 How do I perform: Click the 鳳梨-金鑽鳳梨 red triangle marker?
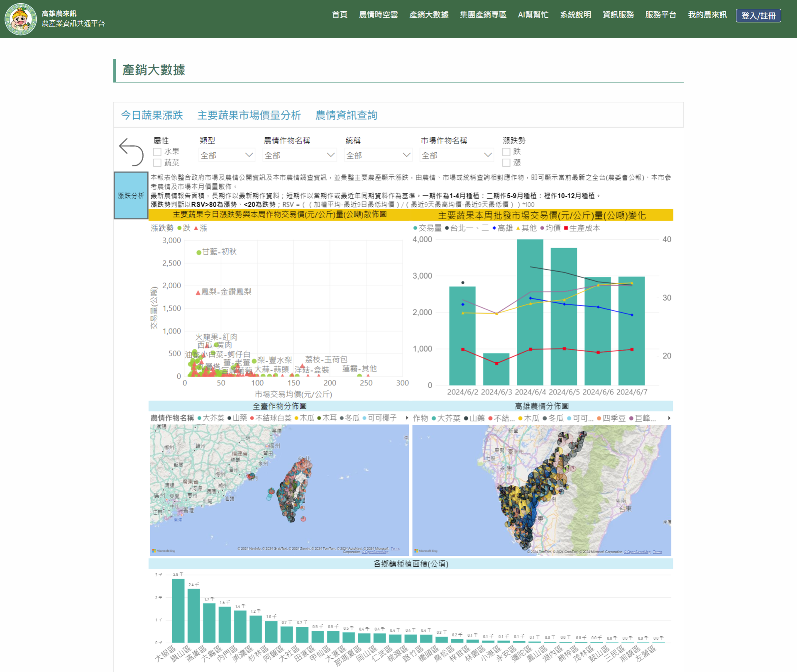pos(198,293)
